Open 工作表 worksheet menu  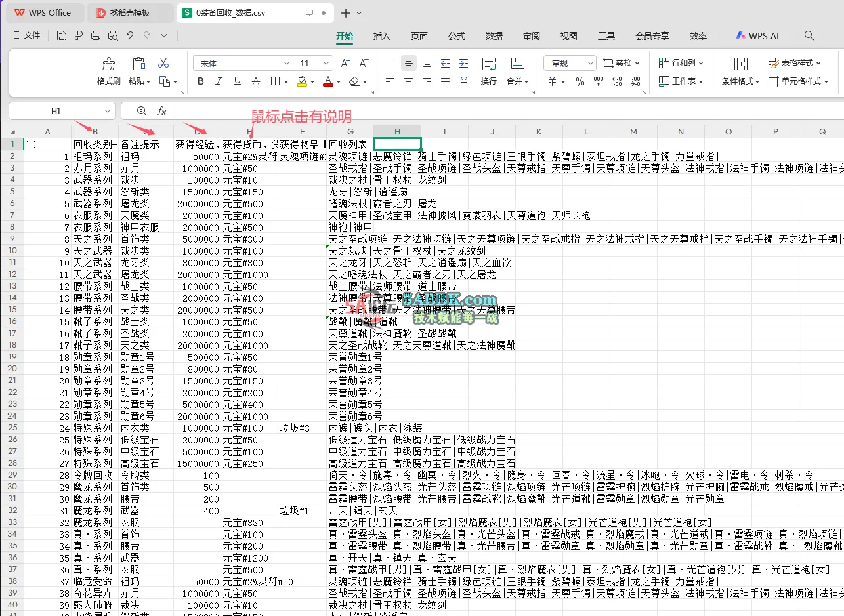pyautogui.click(x=681, y=81)
